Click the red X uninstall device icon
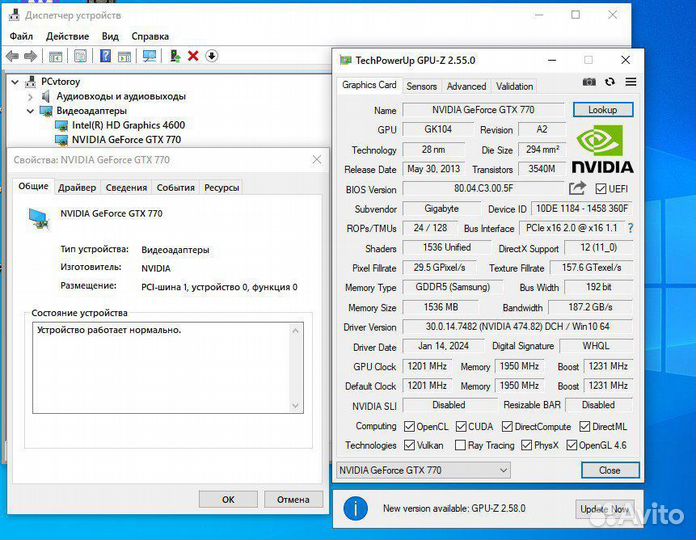 [x=193, y=56]
